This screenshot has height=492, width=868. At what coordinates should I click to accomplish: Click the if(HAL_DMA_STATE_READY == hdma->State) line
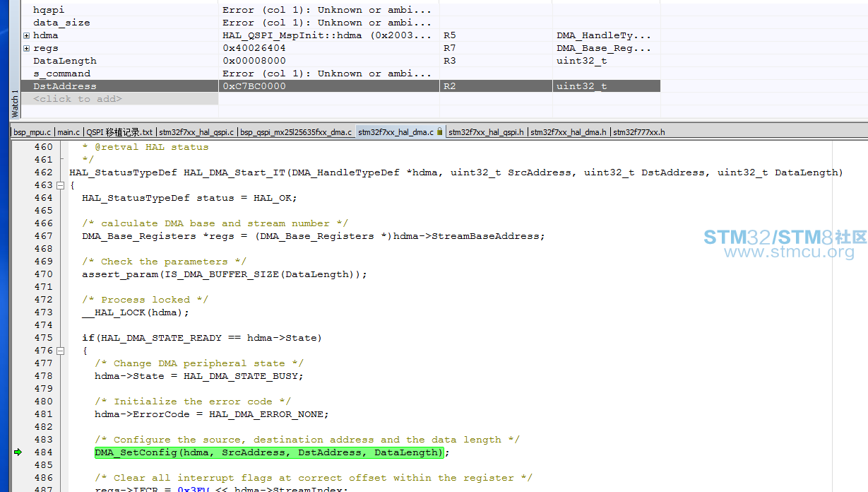[202, 338]
